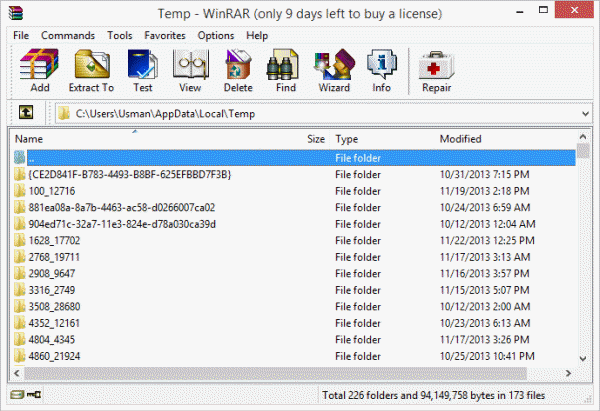This screenshot has height=411, width=600.
Task: Maximize the WinRAR window
Action: pyautogui.click(x=543, y=10)
